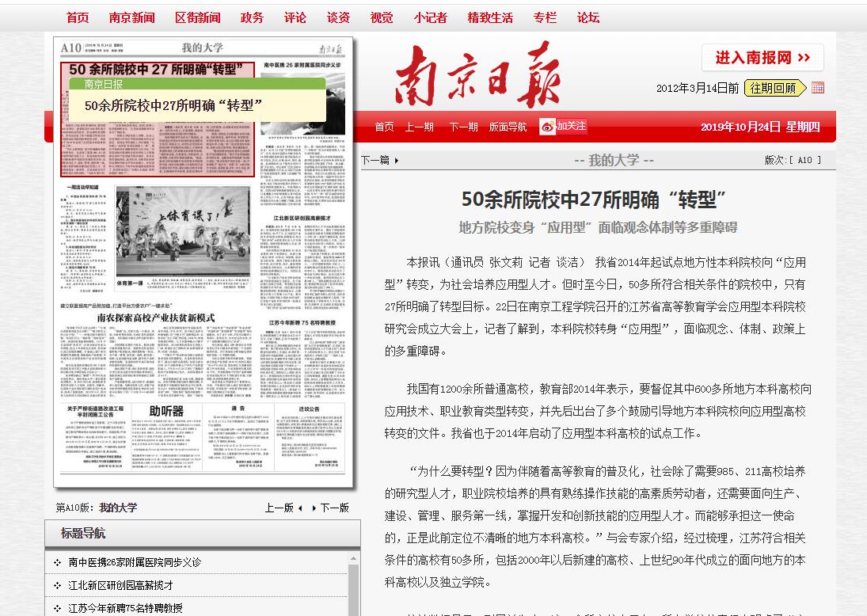867x616 pixels.
Task: Click the title list scrollbar up arrow
Action: (x=354, y=558)
